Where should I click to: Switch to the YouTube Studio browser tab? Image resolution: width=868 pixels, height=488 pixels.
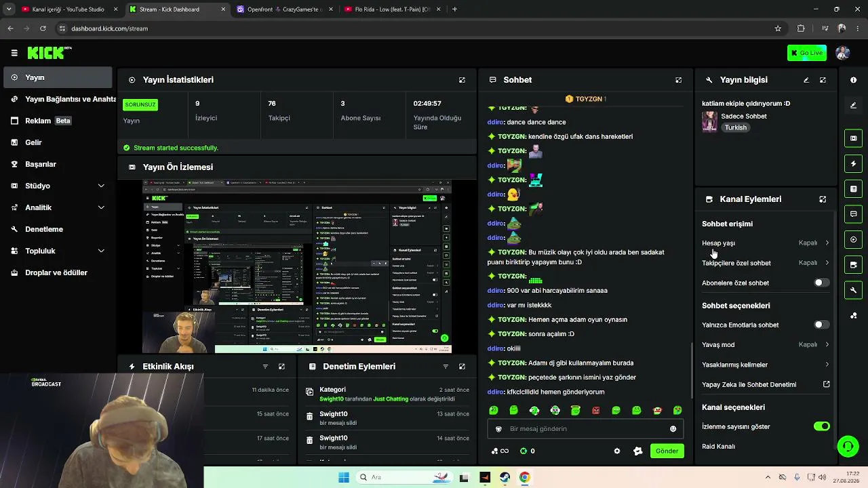point(70,9)
